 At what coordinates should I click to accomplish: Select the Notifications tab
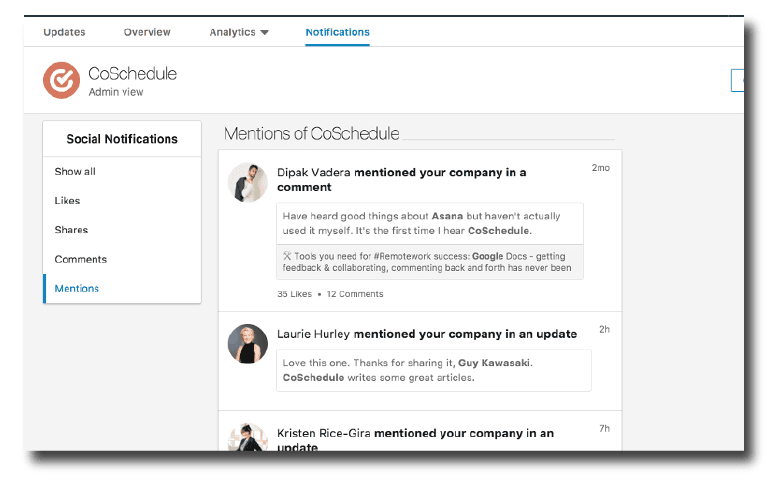click(x=337, y=32)
